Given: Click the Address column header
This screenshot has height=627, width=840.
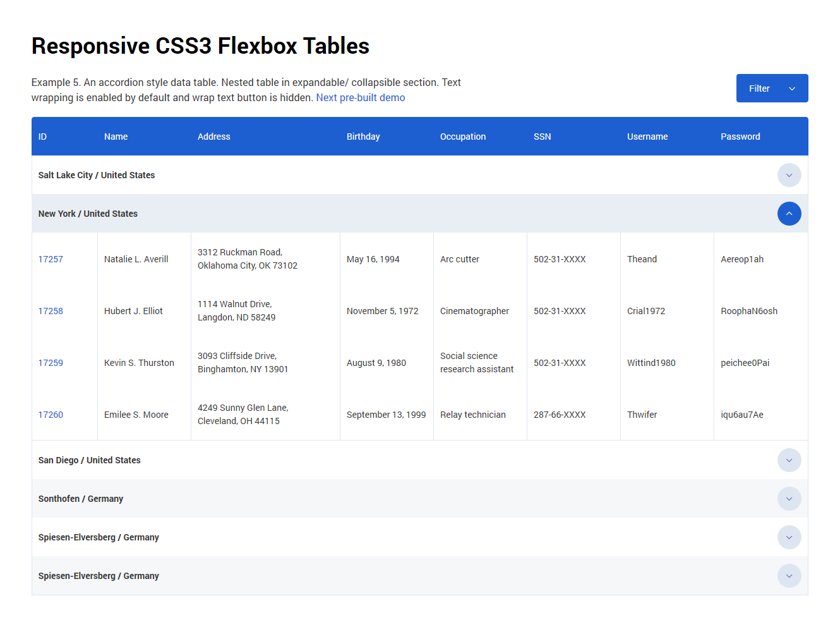Looking at the screenshot, I should coord(213,137).
